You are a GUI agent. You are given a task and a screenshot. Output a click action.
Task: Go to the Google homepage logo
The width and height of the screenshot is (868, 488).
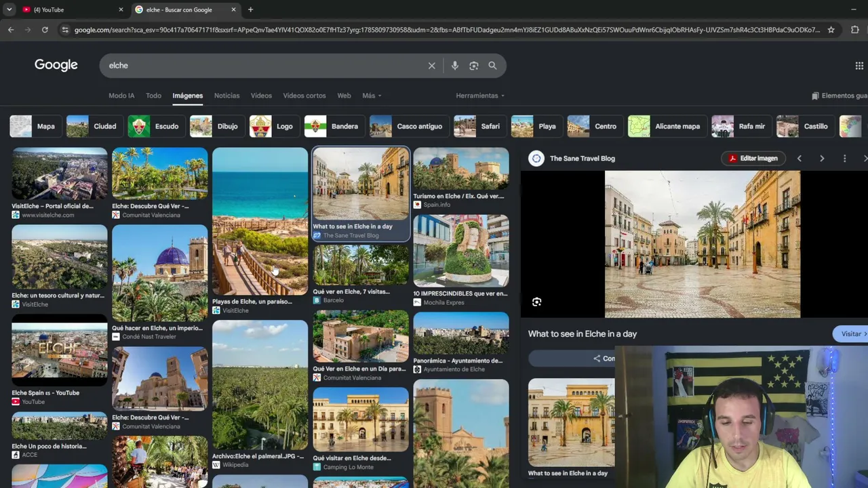point(56,65)
